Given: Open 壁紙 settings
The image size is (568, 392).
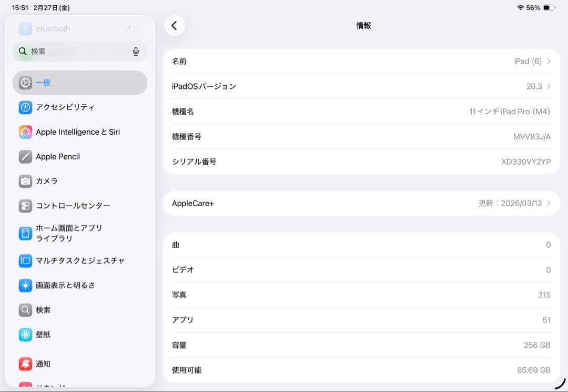Looking at the screenshot, I should 80,335.
